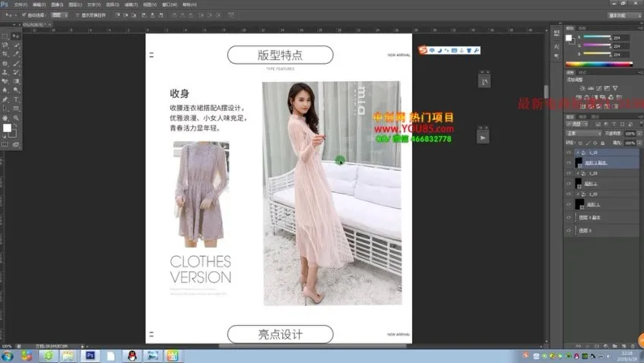Hide the 图层 6 layer
The image size is (644, 363).
pyautogui.click(x=569, y=229)
